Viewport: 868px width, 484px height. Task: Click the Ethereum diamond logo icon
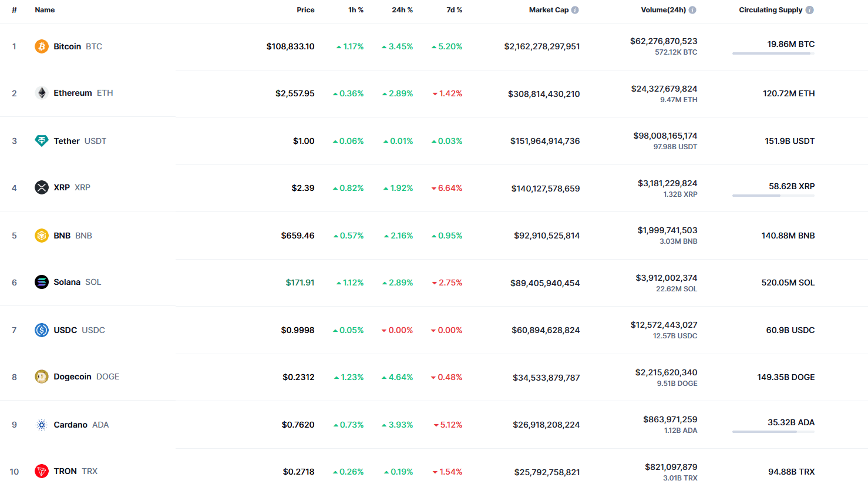(x=41, y=93)
